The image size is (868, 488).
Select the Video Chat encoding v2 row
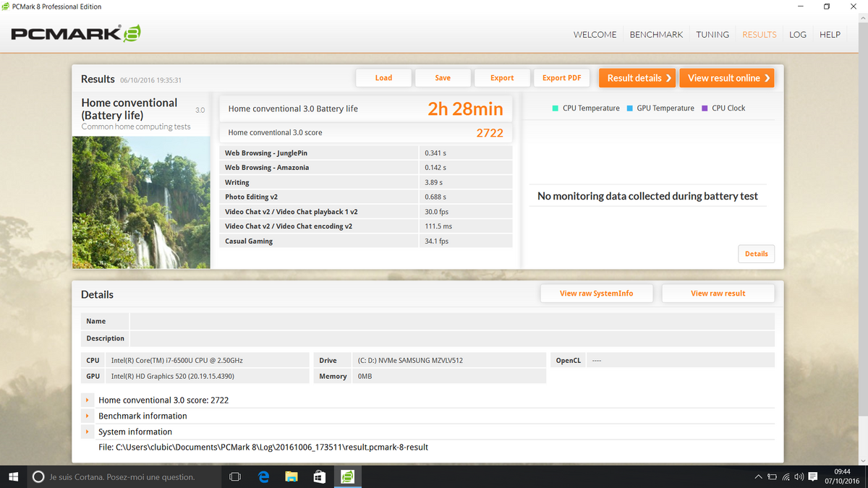(366, 226)
